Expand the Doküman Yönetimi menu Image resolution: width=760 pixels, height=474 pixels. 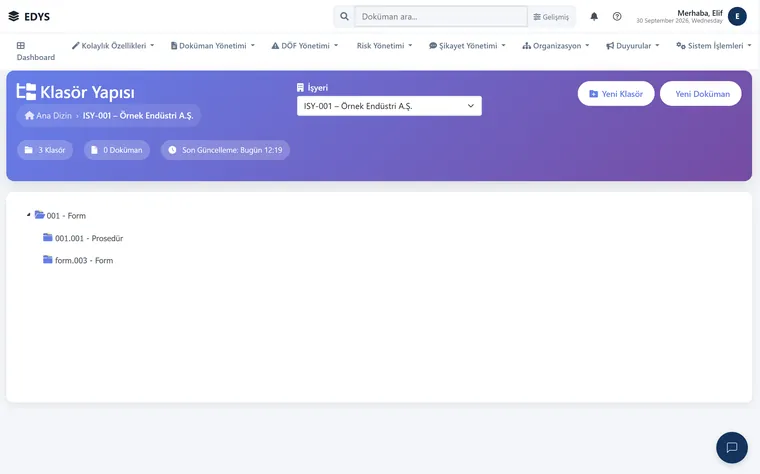tap(212, 46)
